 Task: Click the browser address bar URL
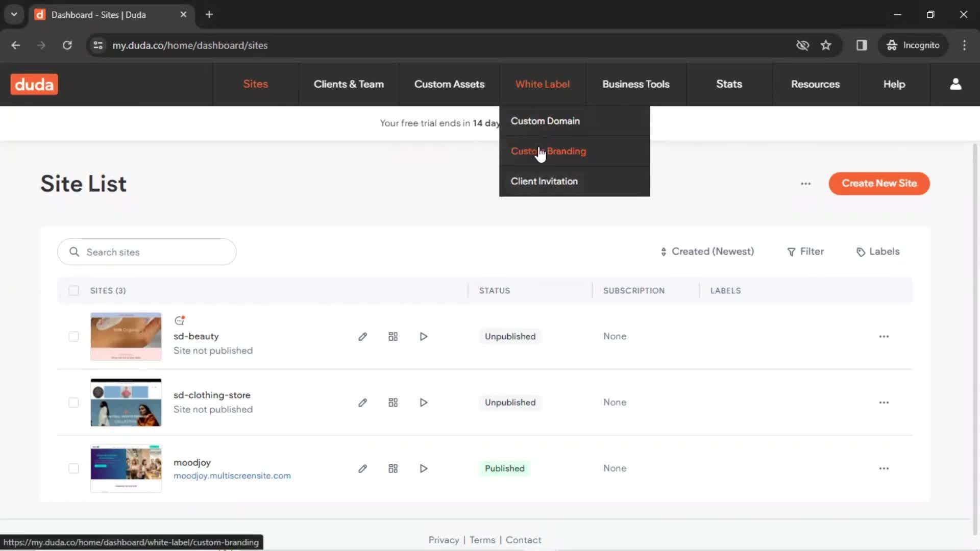coord(190,45)
